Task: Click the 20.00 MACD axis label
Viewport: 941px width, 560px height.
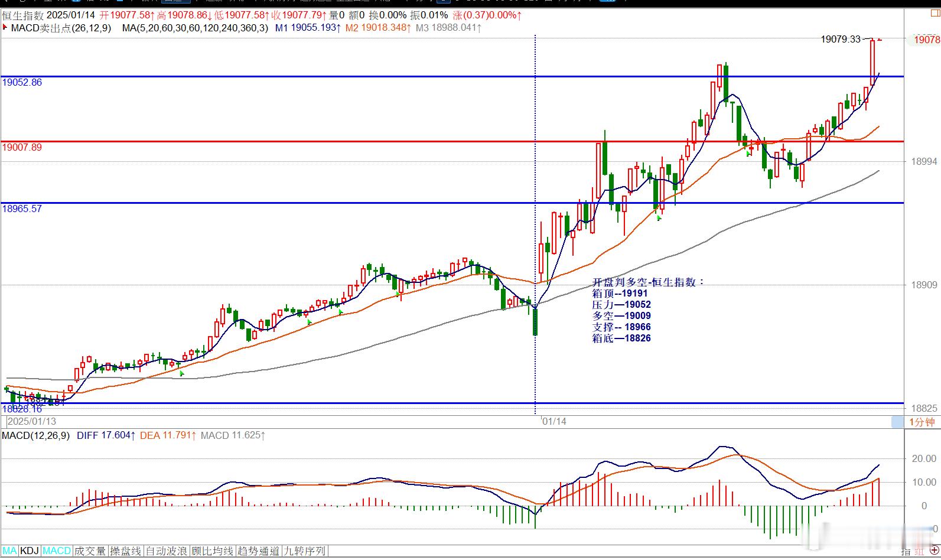Action: point(924,458)
